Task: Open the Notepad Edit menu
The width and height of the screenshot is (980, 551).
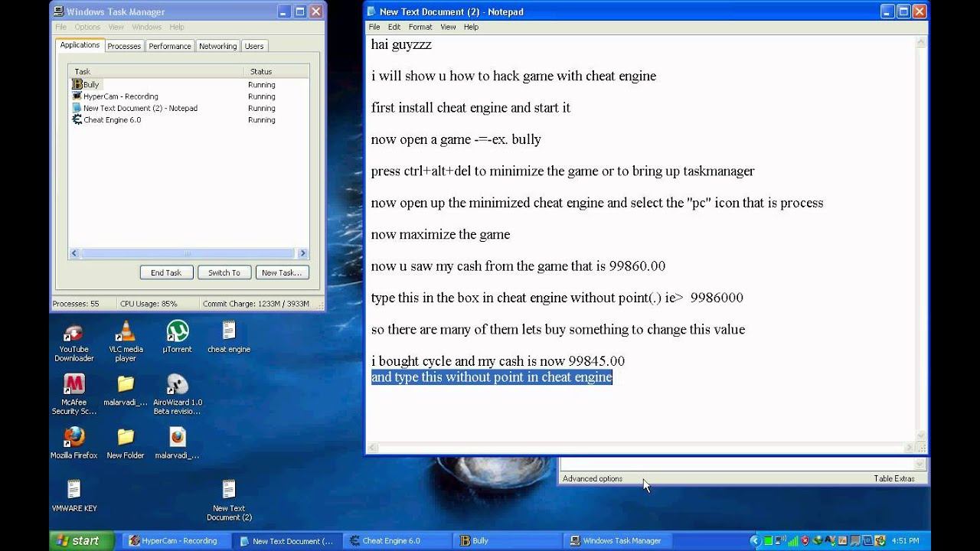Action: [x=394, y=27]
